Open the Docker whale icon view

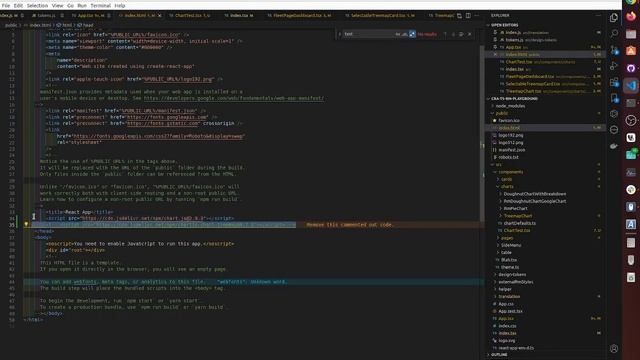[614, 146]
